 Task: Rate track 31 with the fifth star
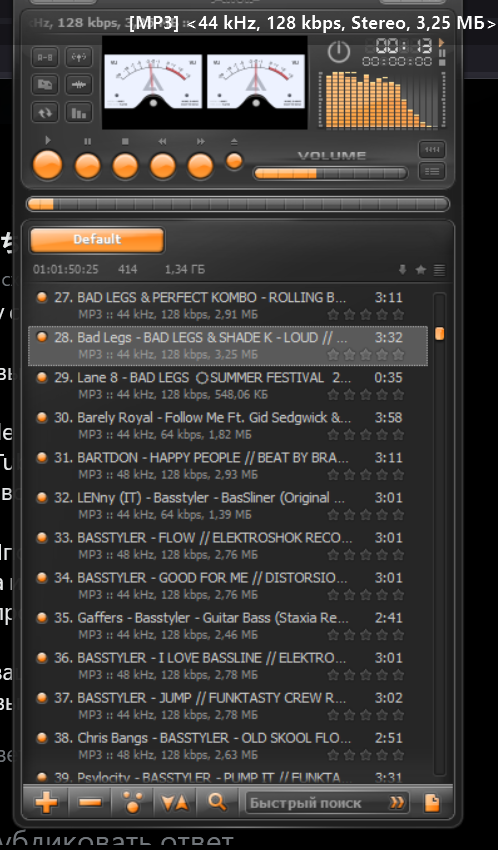pyautogui.click(x=398, y=475)
